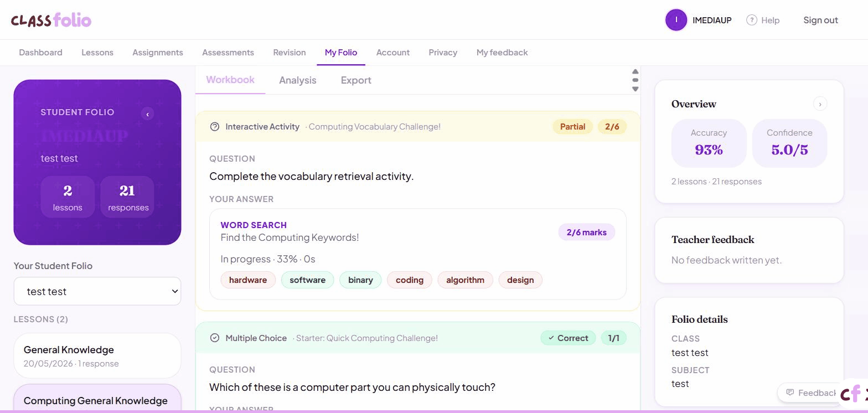The height and width of the screenshot is (413, 868).
Task: Click the hardware keyword chip
Action: [x=248, y=280]
